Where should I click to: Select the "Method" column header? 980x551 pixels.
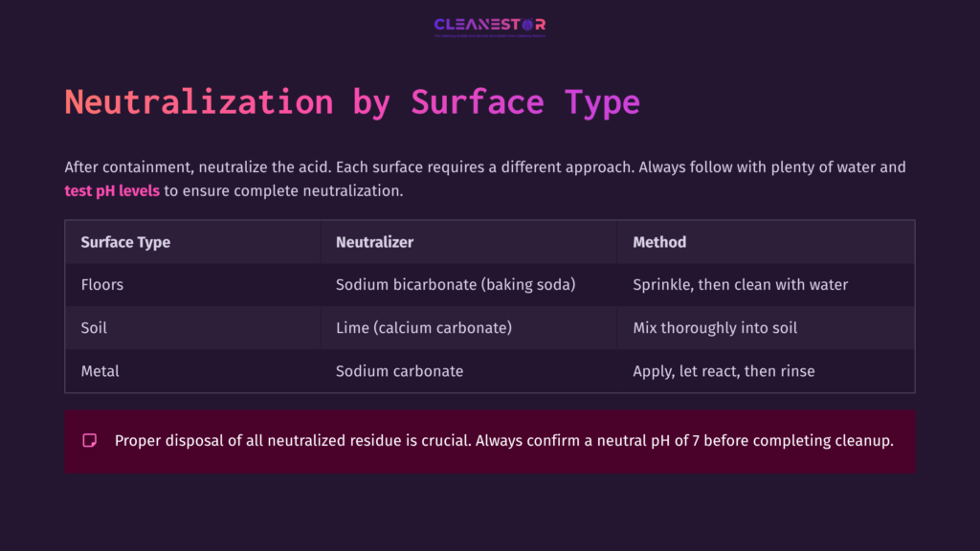pyautogui.click(x=659, y=242)
